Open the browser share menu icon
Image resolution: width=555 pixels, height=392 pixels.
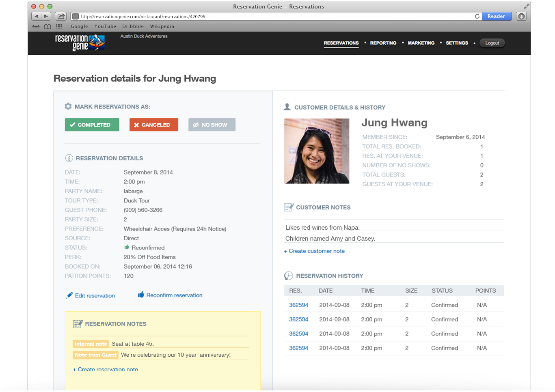pyautogui.click(x=61, y=16)
